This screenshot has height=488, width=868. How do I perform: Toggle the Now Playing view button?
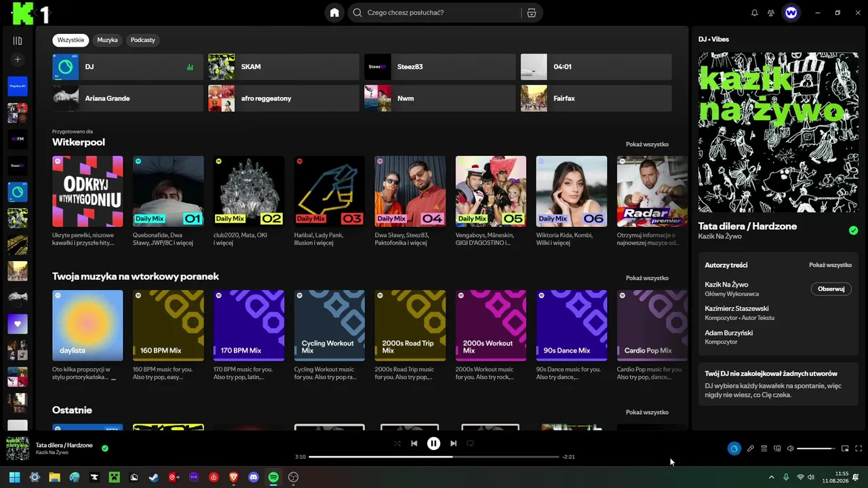pyautogui.click(x=734, y=448)
